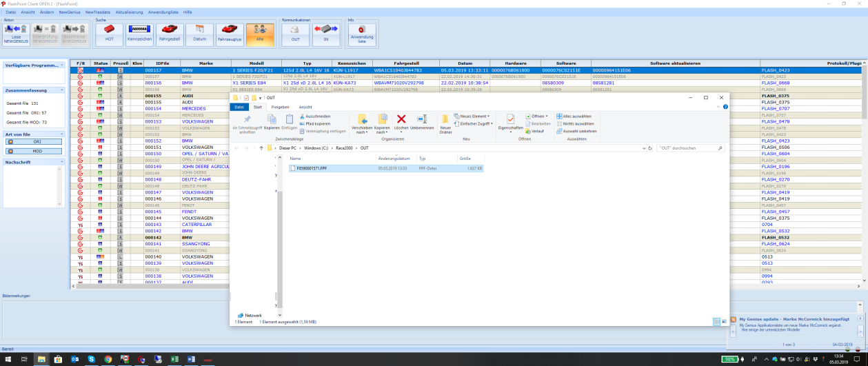Search by Datum in FlashPoint
The image size is (868, 366).
coord(199,34)
